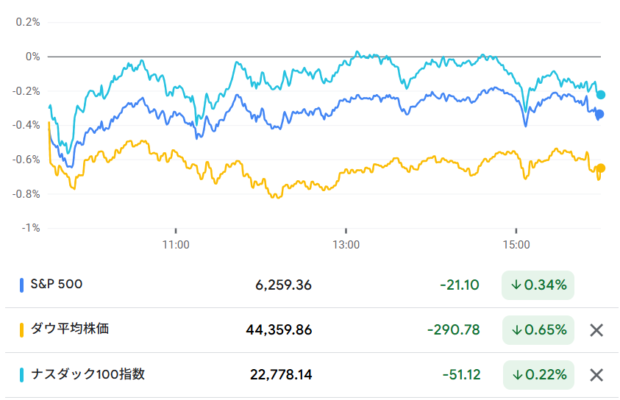620x400 pixels.
Task: Click the 15:00 time axis marker
Action: pyautogui.click(x=516, y=245)
